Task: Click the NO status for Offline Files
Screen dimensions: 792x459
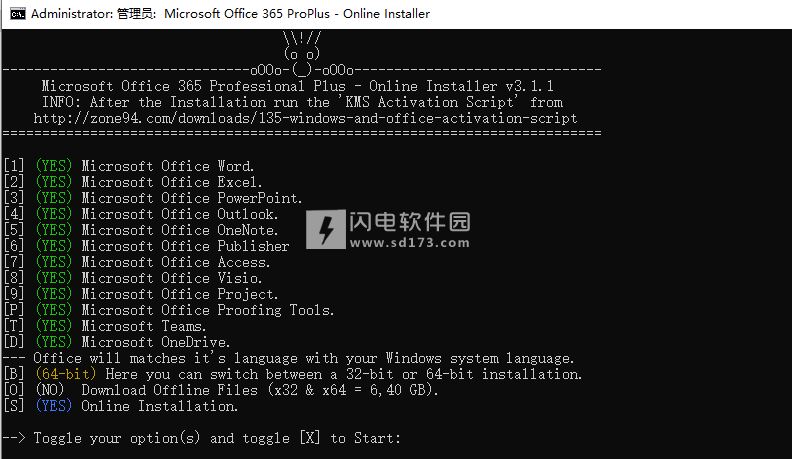Action: click(50, 390)
